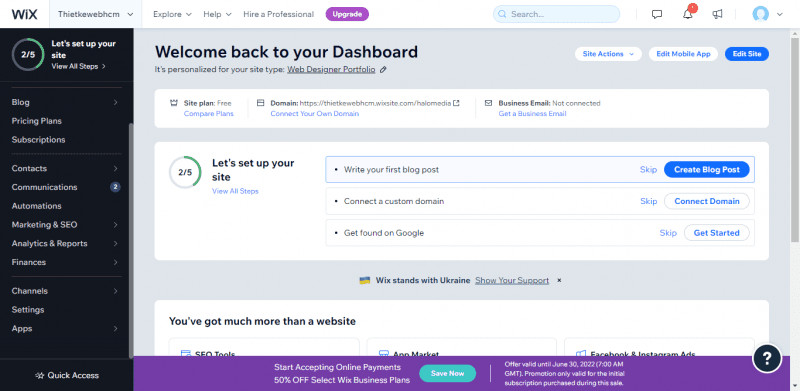Click the Site plan crown icon
Screen dimensions: 800x391
173,103
